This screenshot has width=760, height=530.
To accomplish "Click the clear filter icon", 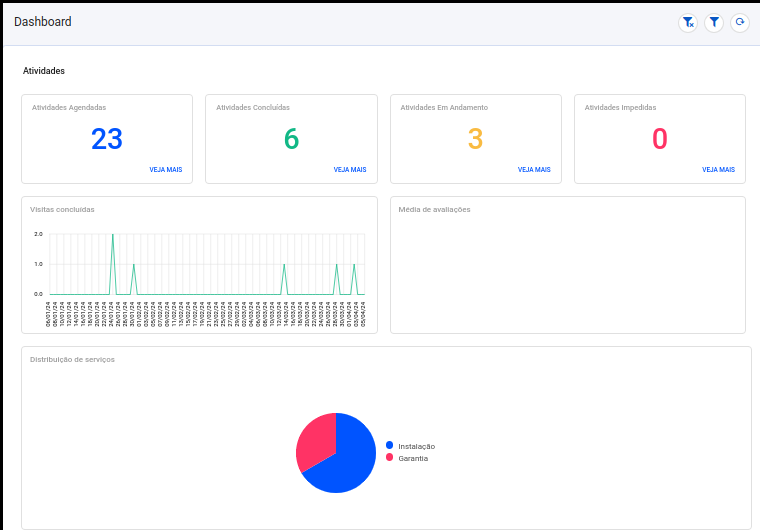I will point(688,22).
